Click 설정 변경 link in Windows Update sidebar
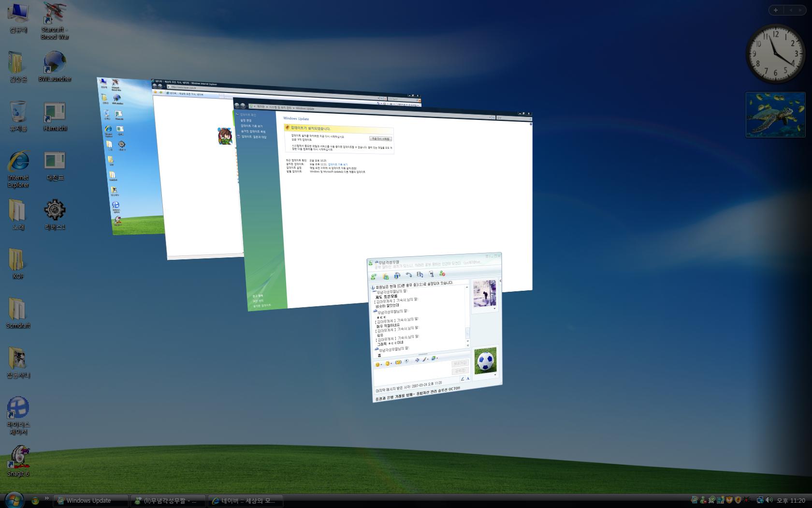 tap(246, 120)
